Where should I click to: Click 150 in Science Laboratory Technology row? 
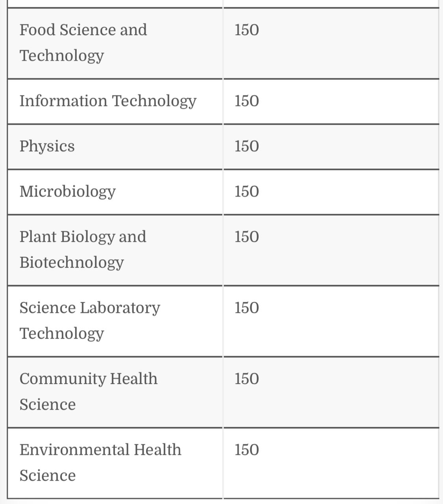(247, 308)
